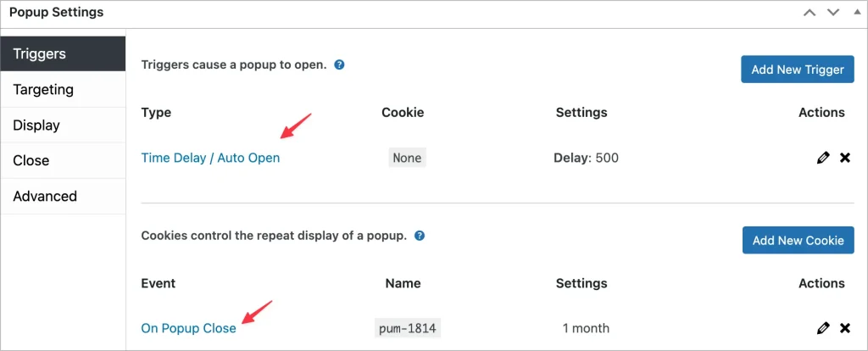Click the help icon next to triggers description
The height and width of the screenshot is (351, 868).
(x=339, y=64)
